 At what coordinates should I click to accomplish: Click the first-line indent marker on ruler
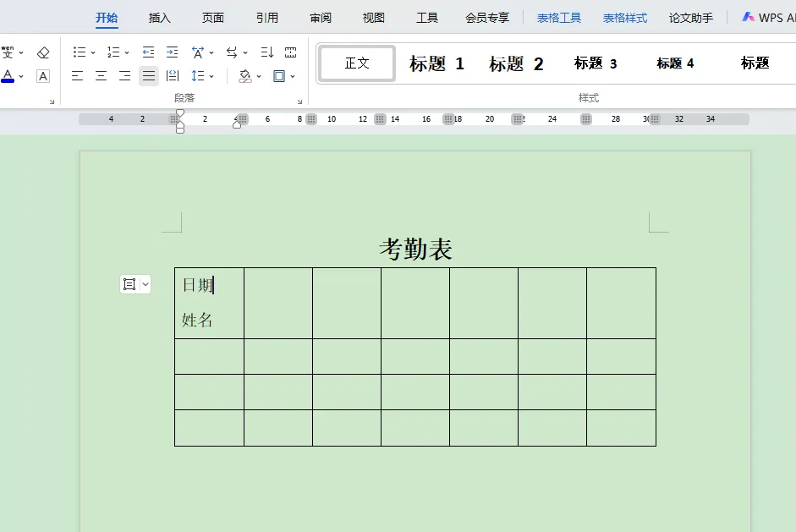(179, 112)
